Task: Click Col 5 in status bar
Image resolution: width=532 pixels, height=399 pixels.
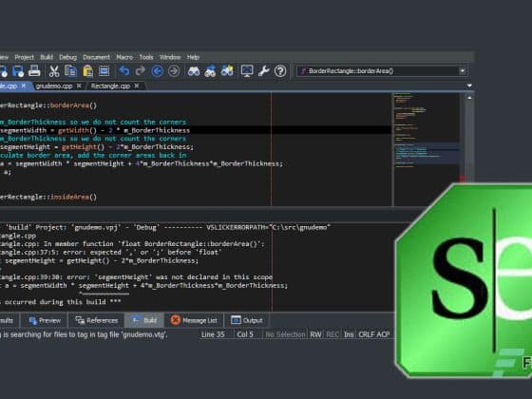Action: tap(245, 334)
